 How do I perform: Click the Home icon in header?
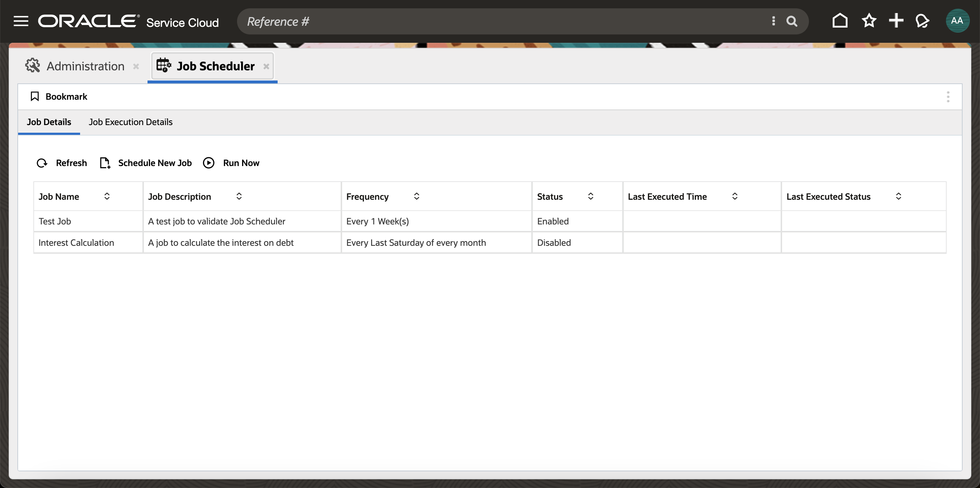pyautogui.click(x=840, y=21)
